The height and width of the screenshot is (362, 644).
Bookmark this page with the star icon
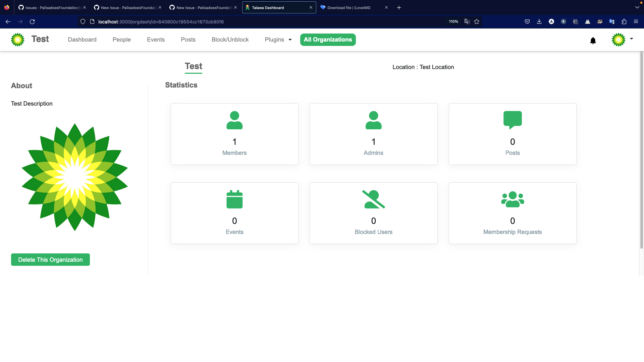[x=477, y=22]
